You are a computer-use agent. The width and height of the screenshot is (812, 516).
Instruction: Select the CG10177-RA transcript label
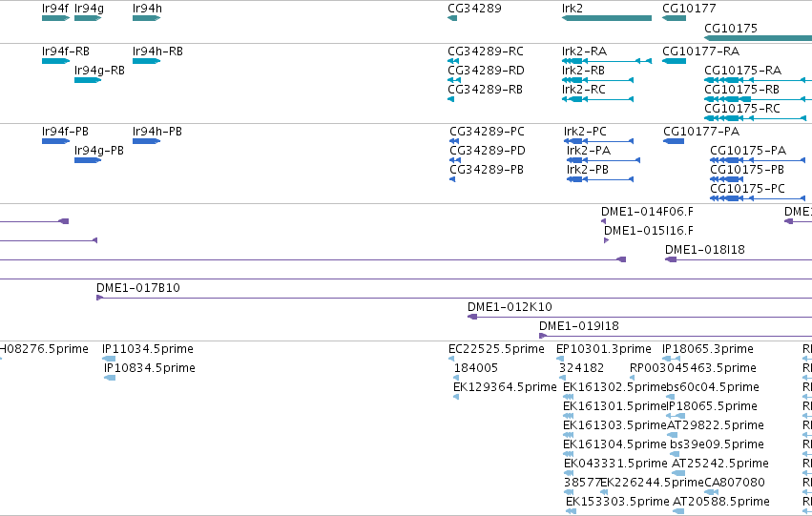pos(701,52)
